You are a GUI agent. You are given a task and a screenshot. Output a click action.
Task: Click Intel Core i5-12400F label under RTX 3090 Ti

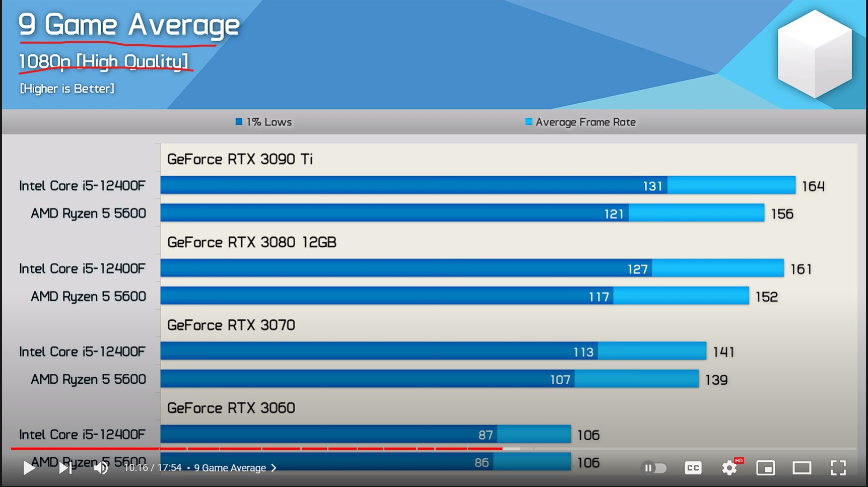coord(82,186)
